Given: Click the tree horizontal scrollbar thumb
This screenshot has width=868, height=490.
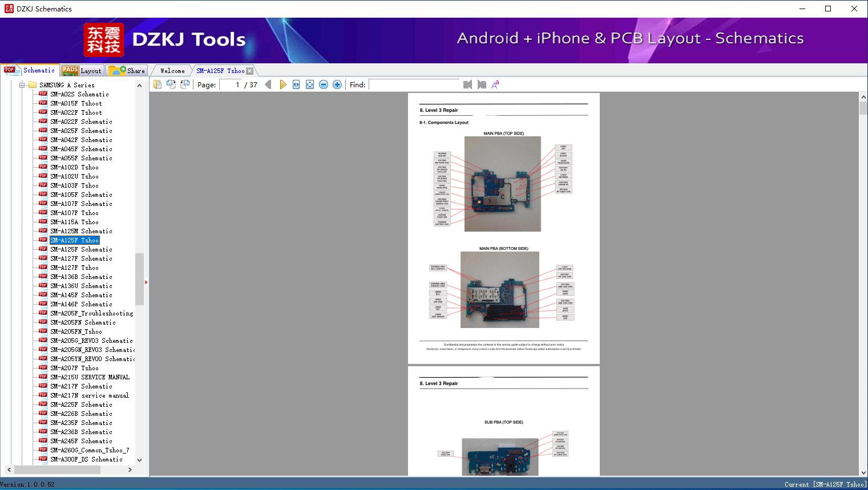Looking at the screenshot, I should tap(57, 469).
